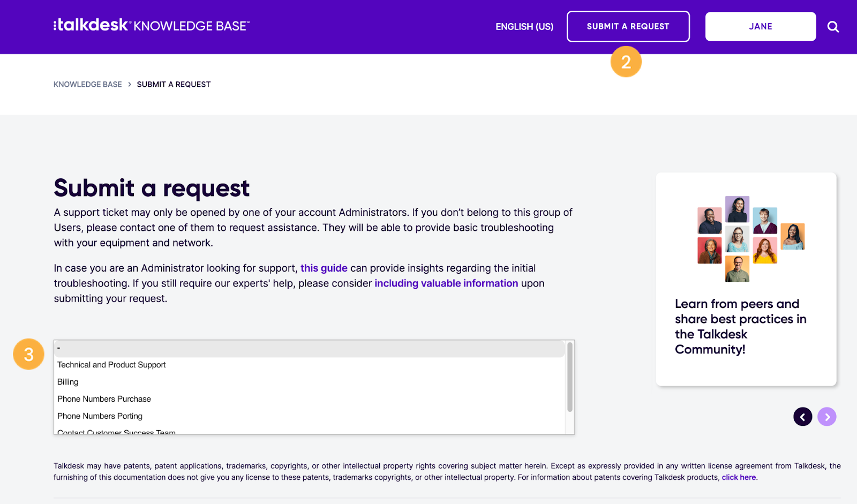Viewport: 857px width, 504px height.
Task: Click Submit a Request breadcrumb
Action: 174,85
